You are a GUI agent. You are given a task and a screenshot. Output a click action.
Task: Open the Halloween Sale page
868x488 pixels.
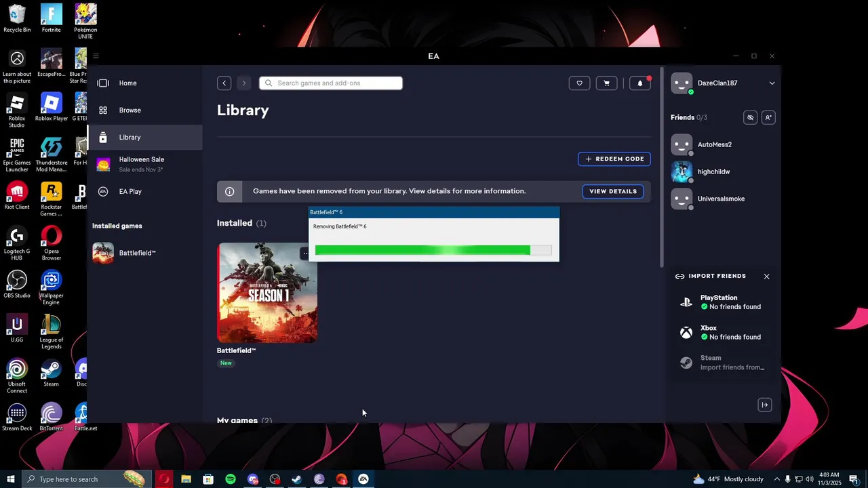click(x=144, y=164)
